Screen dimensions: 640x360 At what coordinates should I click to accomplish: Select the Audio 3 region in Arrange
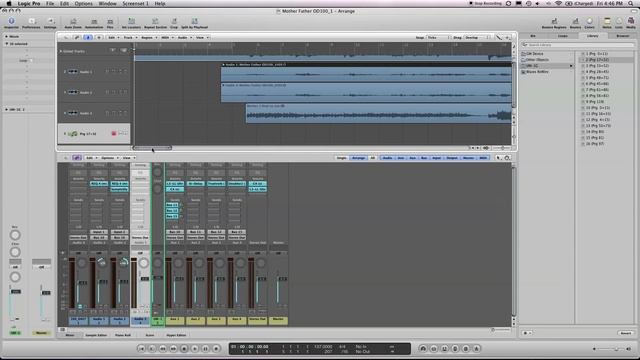(378, 113)
